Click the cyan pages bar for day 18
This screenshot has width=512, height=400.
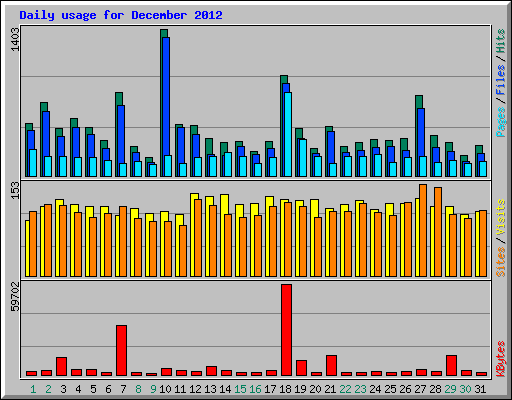coord(288,134)
